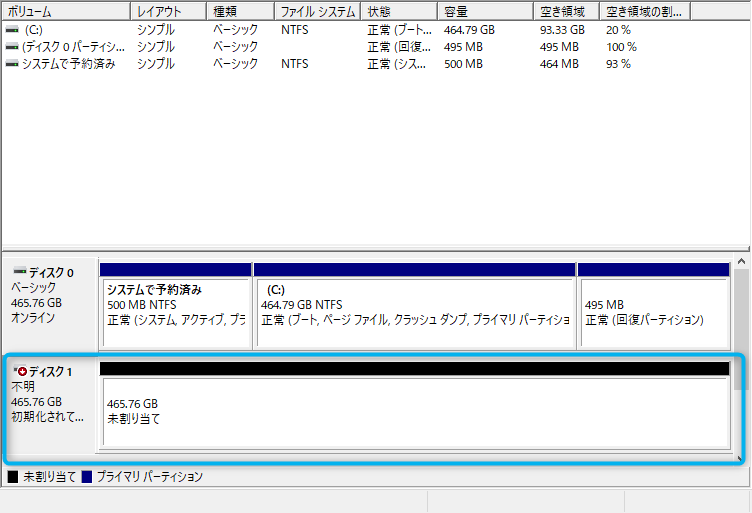Select the 495 MB 回復パーティション block

654,306
